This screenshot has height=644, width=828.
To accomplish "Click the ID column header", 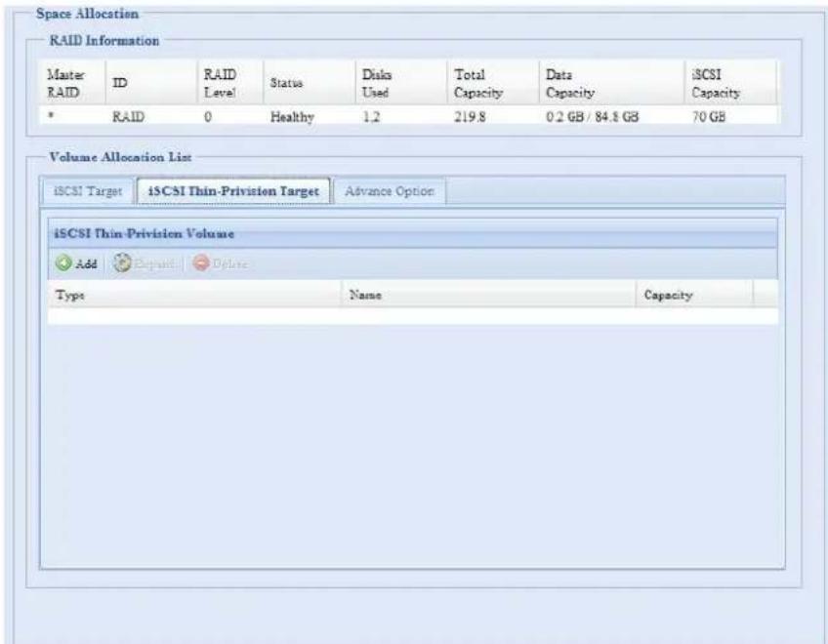I will click(151, 83).
